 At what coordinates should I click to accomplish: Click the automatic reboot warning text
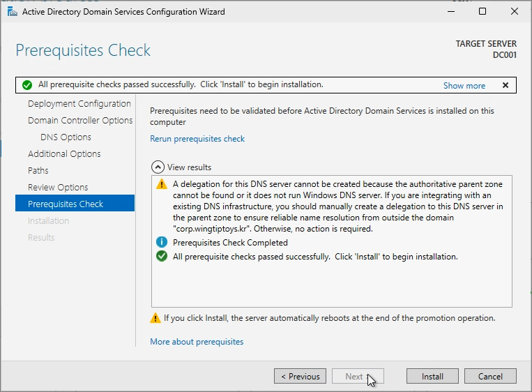(x=329, y=318)
